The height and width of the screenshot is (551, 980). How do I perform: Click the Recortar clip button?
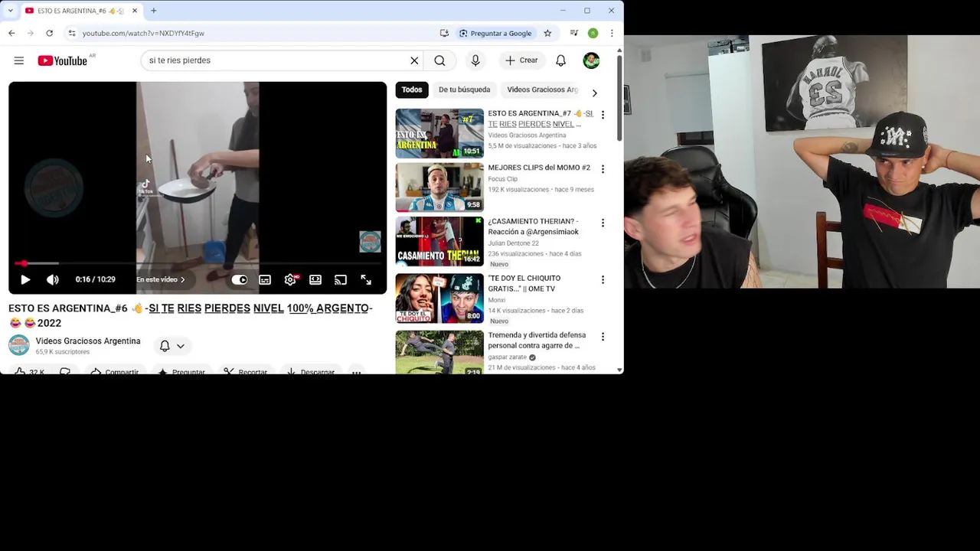click(245, 372)
